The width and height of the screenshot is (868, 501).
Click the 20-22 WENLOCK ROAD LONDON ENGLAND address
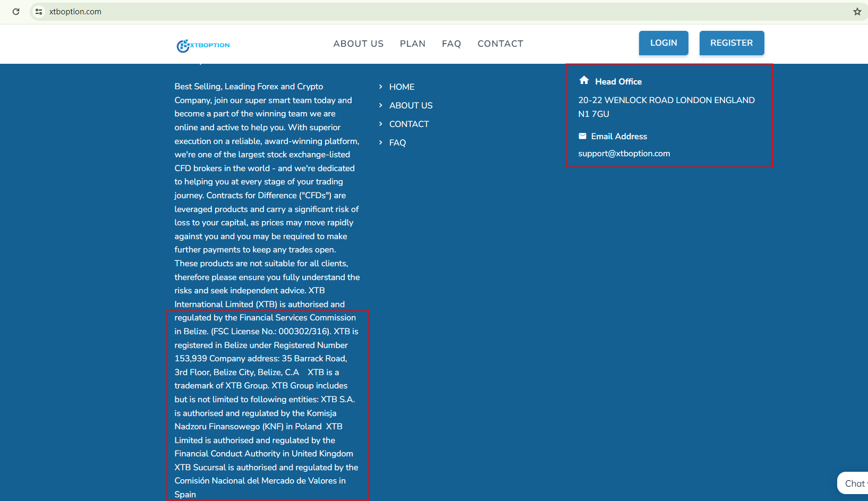(x=666, y=100)
